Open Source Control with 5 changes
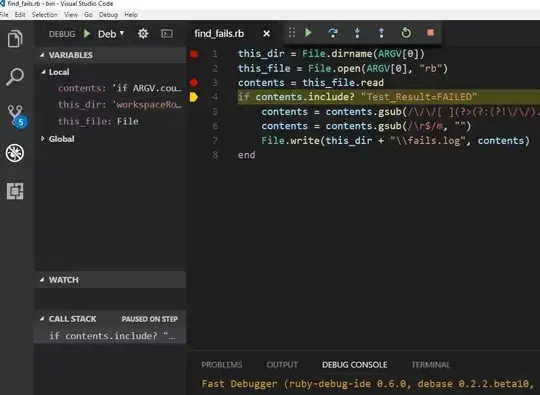The width and height of the screenshot is (540, 395). pyautogui.click(x=16, y=116)
